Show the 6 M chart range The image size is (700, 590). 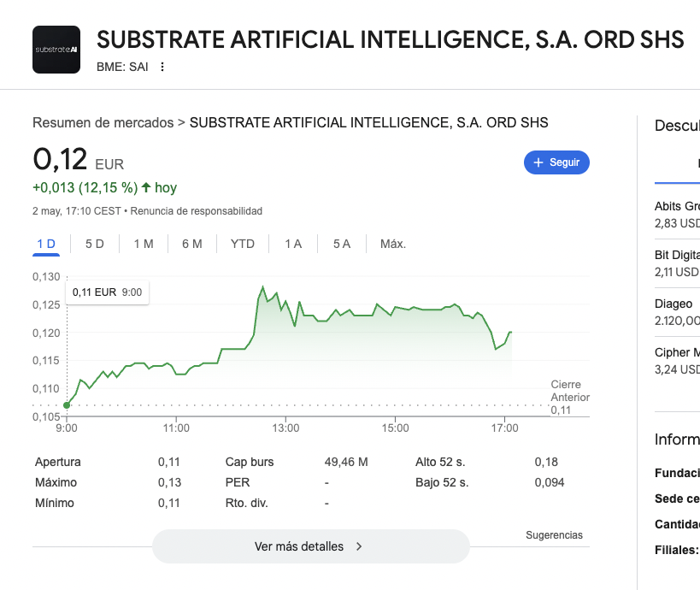click(192, 245)
